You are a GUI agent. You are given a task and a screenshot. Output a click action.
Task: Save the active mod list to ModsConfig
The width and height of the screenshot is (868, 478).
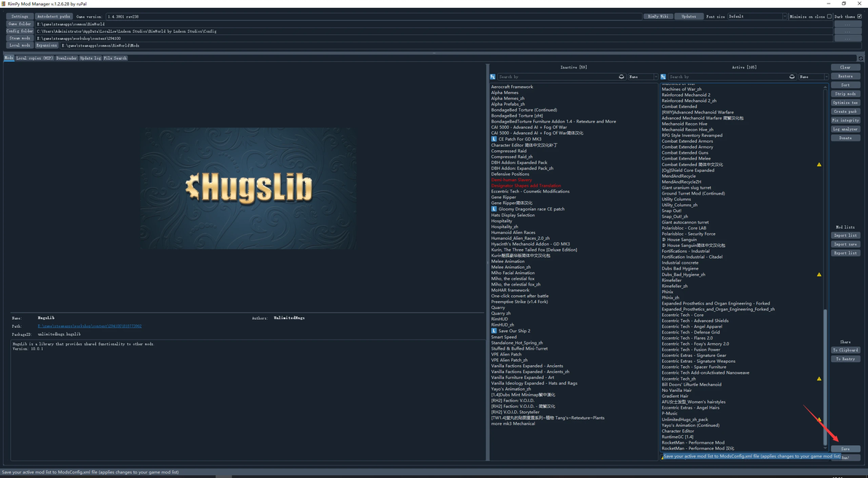coord(845,449)
